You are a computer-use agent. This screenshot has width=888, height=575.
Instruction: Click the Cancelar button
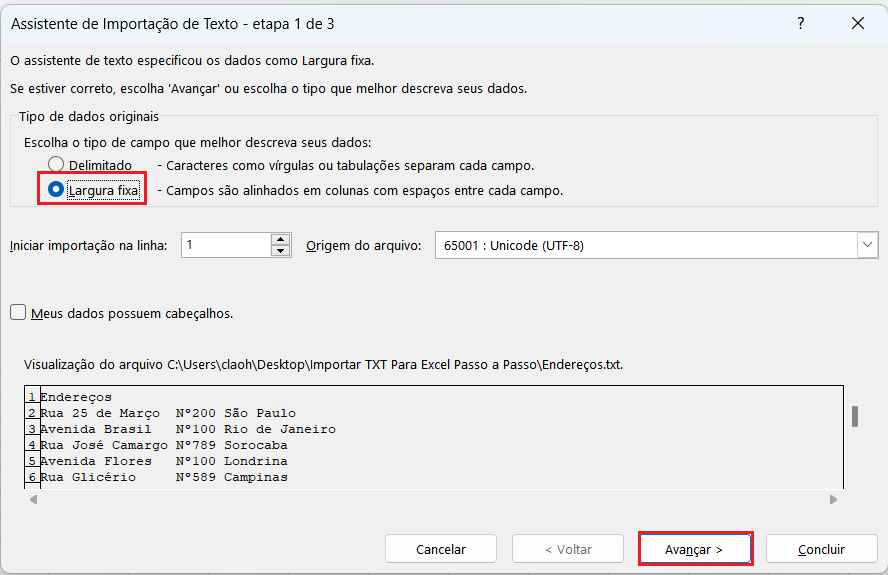(441, 549)
